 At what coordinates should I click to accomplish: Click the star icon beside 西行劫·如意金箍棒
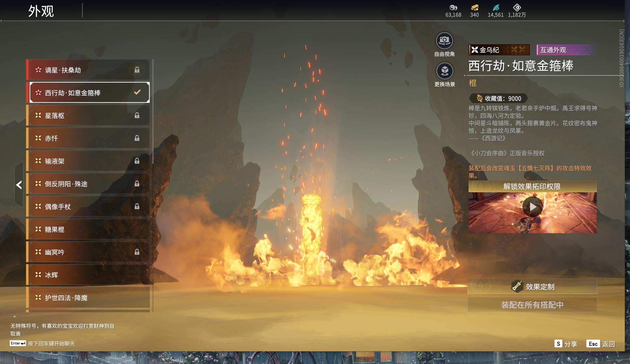[38, 92]
